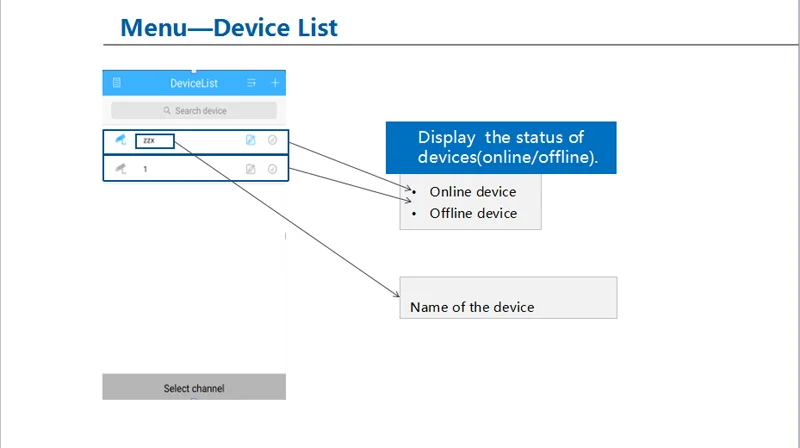Select the device named 1
Screen dimensions: 800x448
(x=145, y=169)
